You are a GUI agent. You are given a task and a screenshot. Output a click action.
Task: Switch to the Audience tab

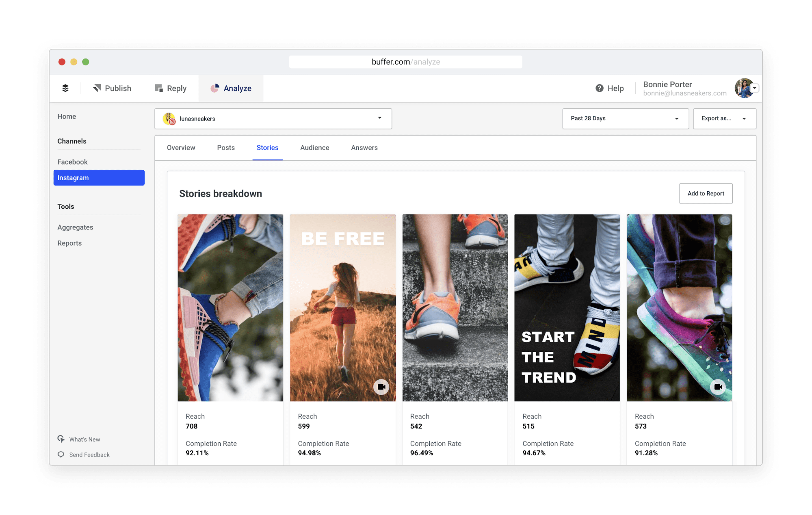[x=314, y=148]
